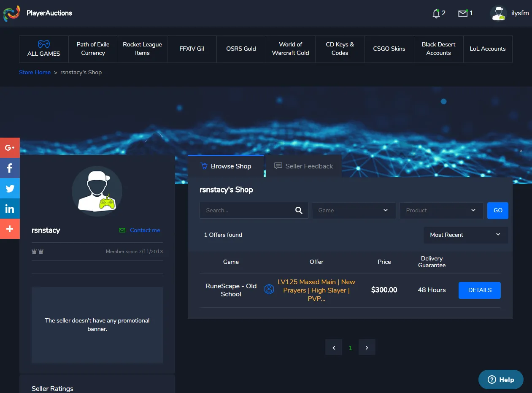Image resolution: width=532 pixels, height=393 pixels.
Task: Click the shop Search input field
Action: coord(254,210)
